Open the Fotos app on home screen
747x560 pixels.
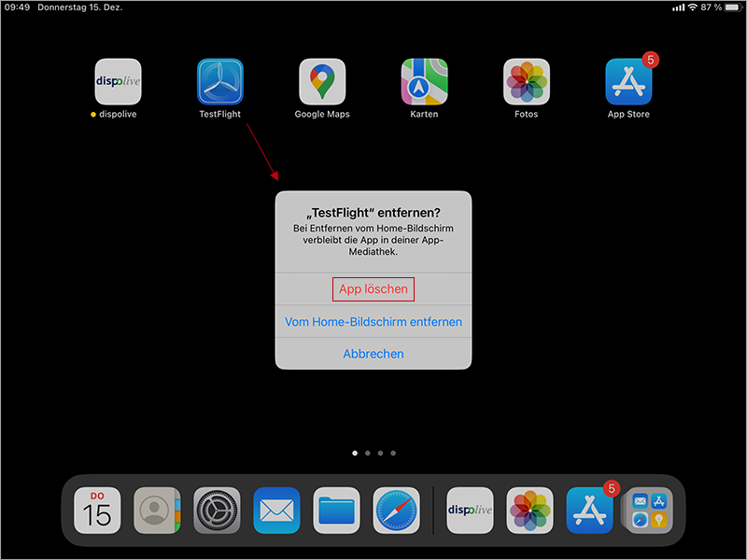coord(527,81)
